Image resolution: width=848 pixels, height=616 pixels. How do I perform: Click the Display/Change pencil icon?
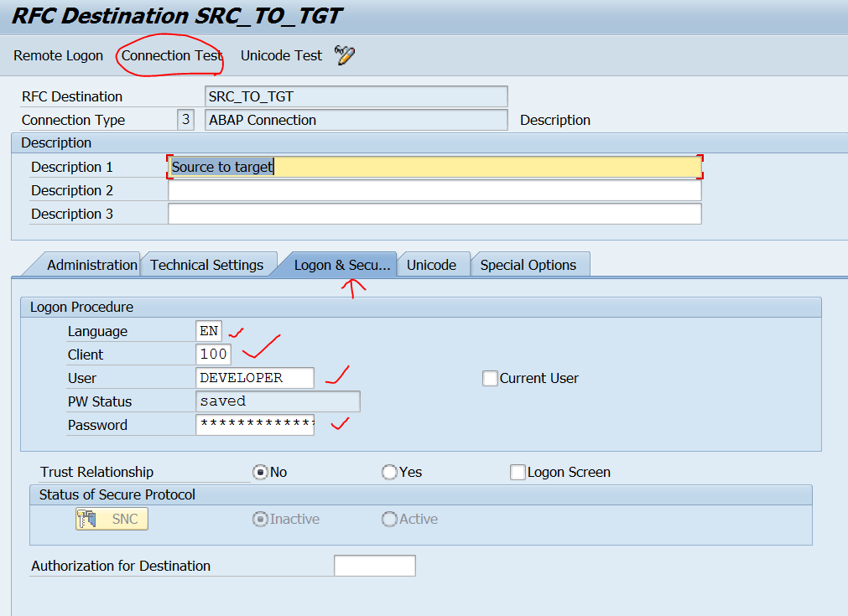point(344,55)
